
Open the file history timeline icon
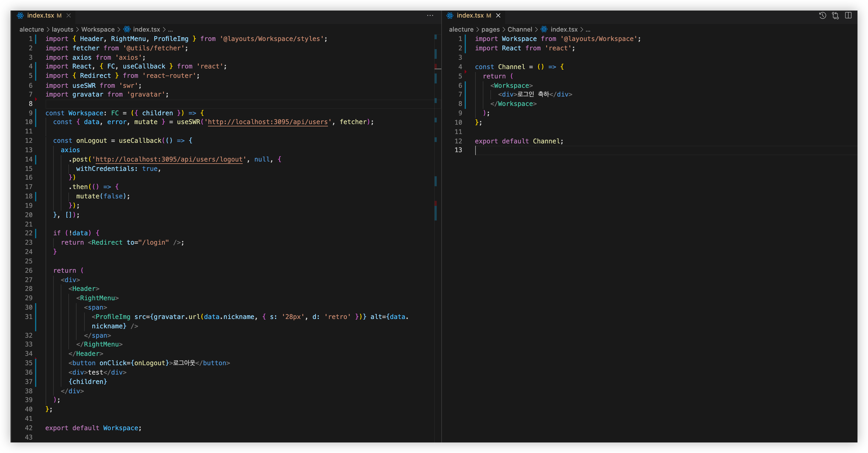822,16
